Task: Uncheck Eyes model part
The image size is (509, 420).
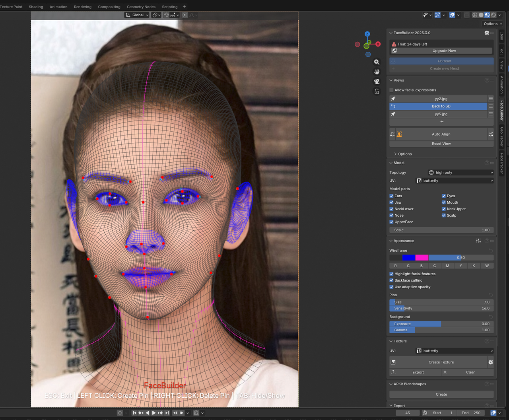Action: pos(444,196)
